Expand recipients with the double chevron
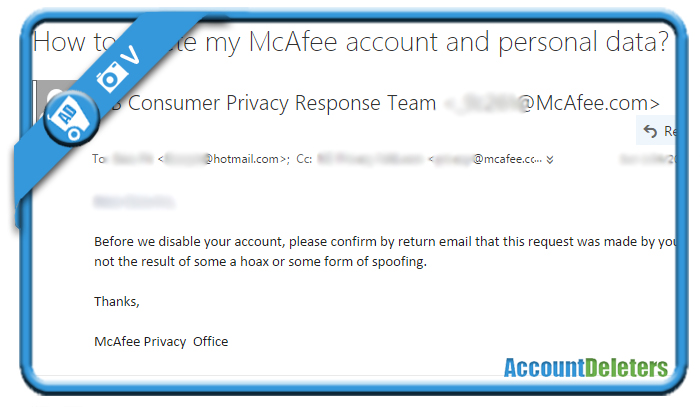This screenshot has height=407, width=700. coord(550,159)
